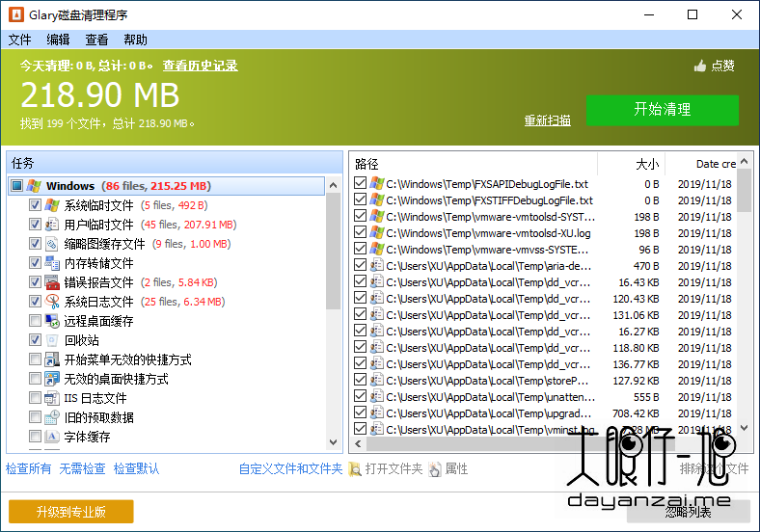Image resolution: width=760 pixels, height=532 pixels.
Task: Uncheck the 回收站 checkbox
Action: click(35, 340)
